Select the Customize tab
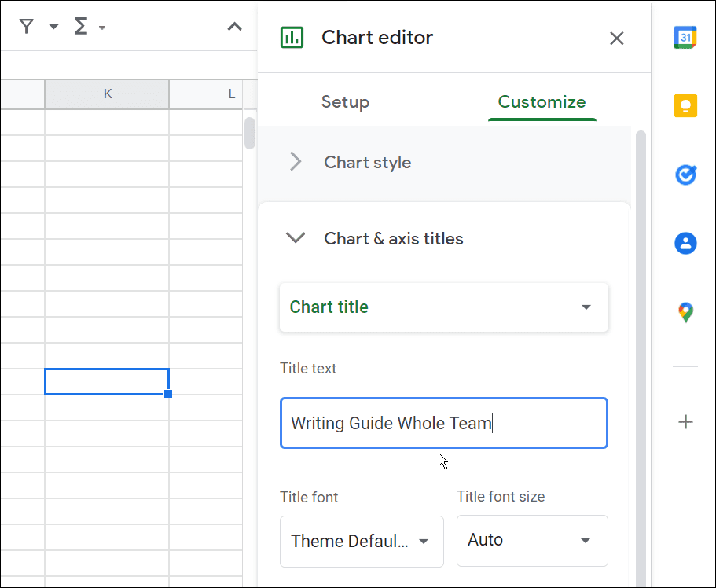716x588 pixels. [x=542, y=101]
